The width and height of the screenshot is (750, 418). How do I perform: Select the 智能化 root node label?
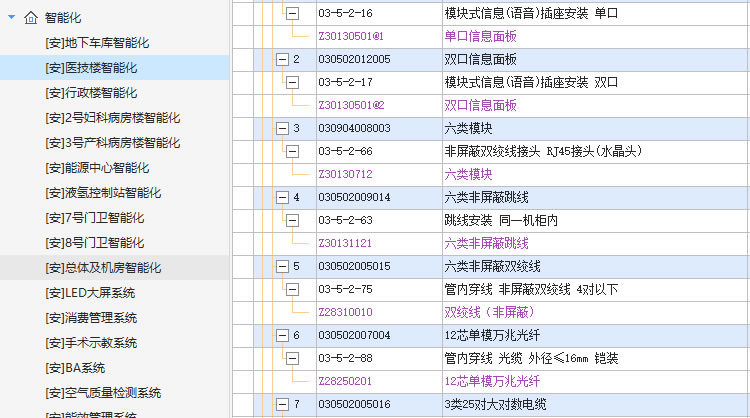point(63,18)
